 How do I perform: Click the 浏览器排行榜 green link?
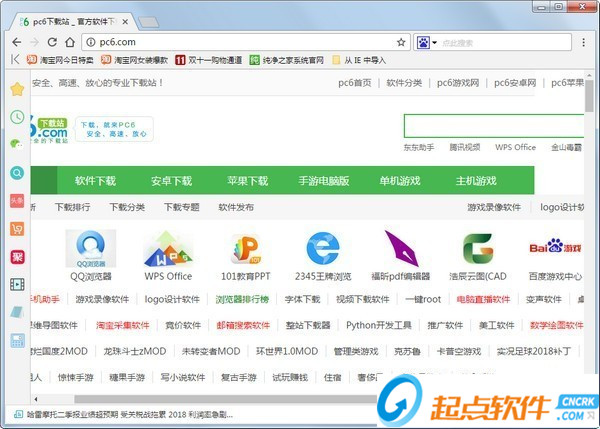click(x=242, y=299)
